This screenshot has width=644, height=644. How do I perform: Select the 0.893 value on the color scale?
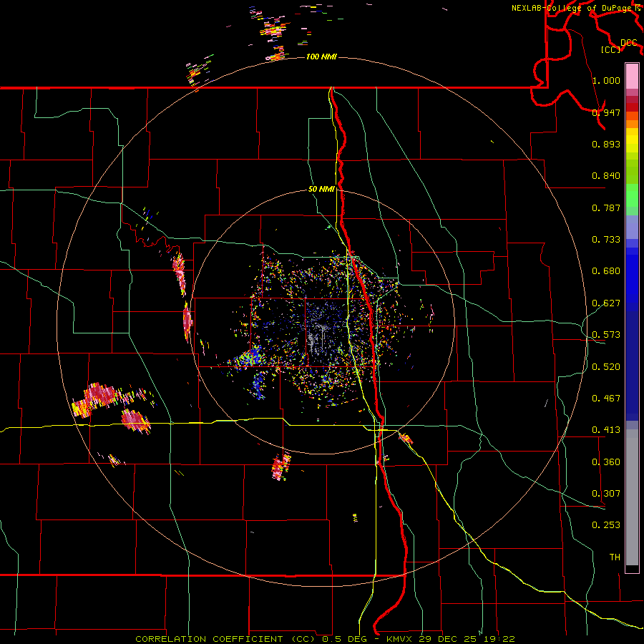[606, 144]
